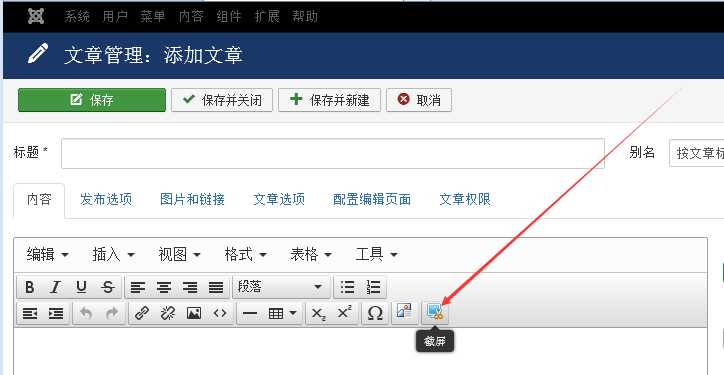Switch to the 配置编辑页面 tab
724x375 pixels.
coord(372,200)
